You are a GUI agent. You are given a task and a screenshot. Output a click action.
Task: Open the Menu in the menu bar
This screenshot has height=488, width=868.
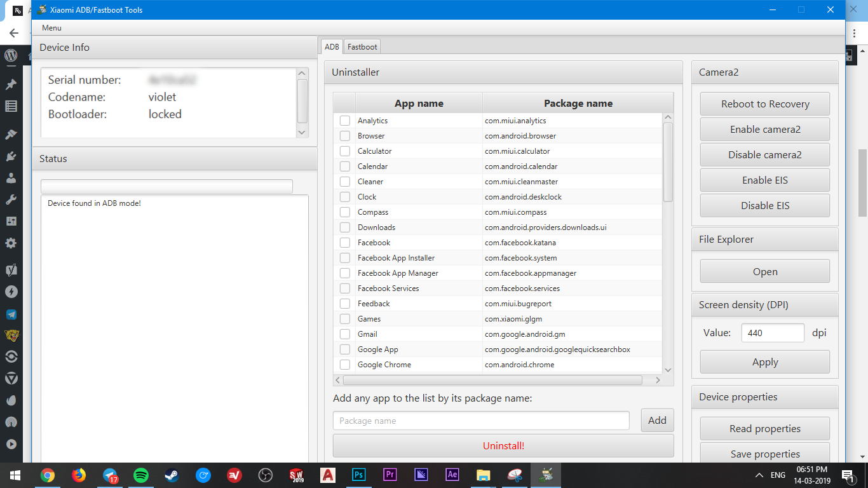pos(51,28)
